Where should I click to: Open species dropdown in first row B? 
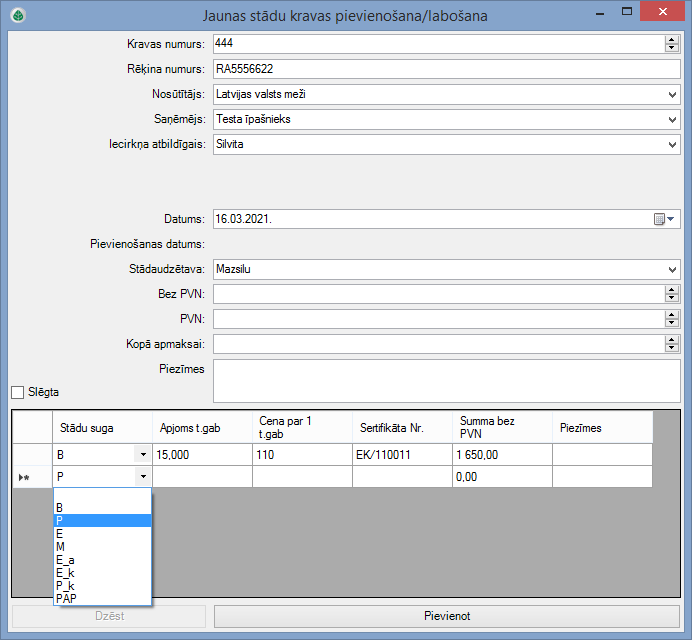[143, 454]
